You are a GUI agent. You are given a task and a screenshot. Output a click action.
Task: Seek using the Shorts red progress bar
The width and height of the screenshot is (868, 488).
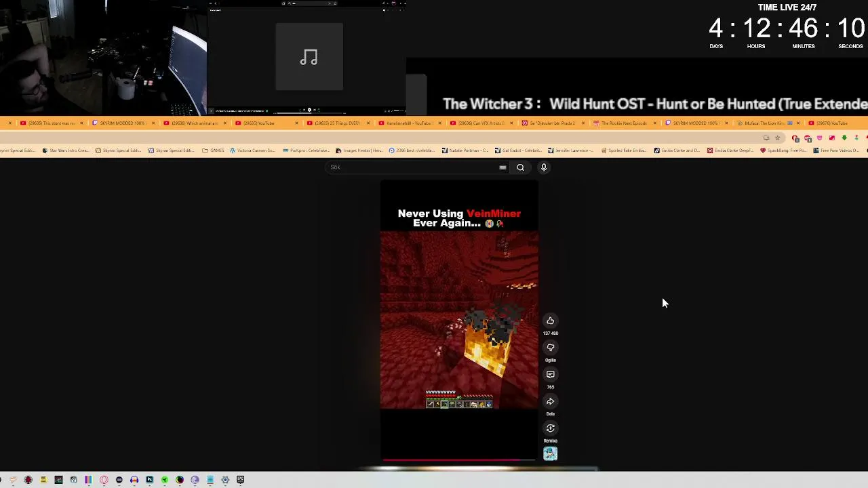tap(459, 460)
